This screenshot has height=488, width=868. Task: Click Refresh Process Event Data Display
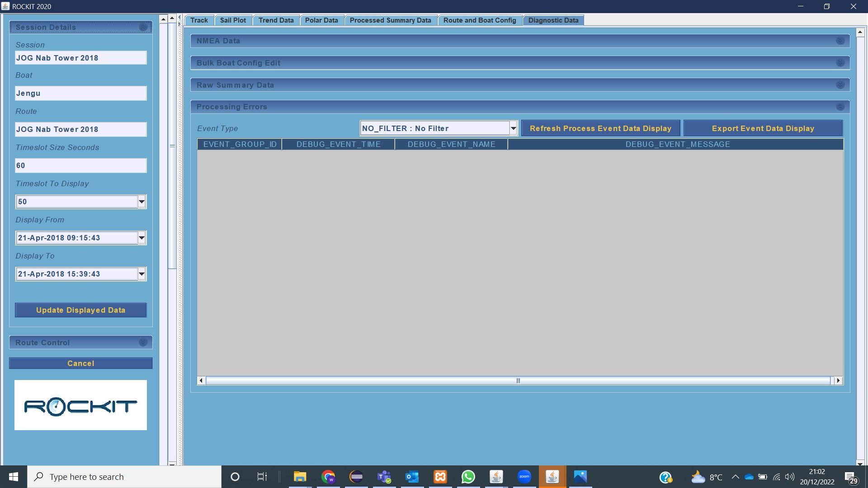[x=600, y=128]
